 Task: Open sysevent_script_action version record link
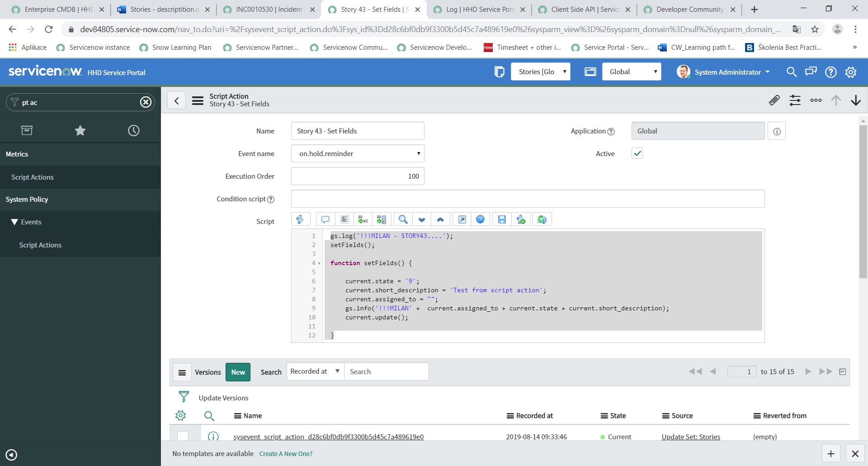[328, 437]
